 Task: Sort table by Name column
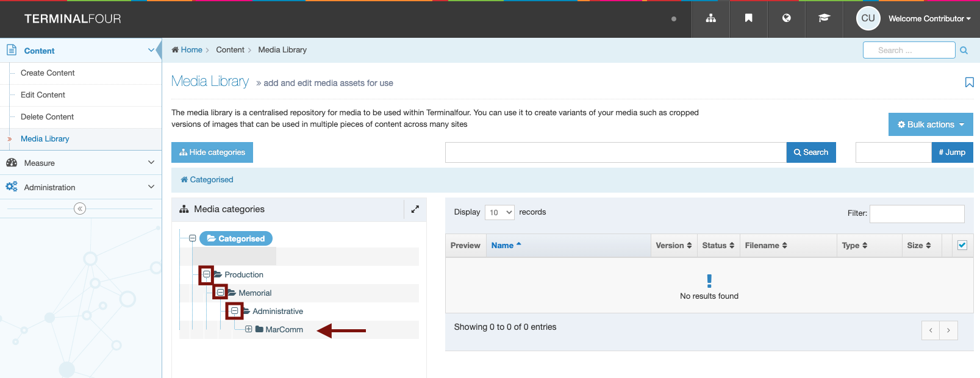(x=568, y=246)
